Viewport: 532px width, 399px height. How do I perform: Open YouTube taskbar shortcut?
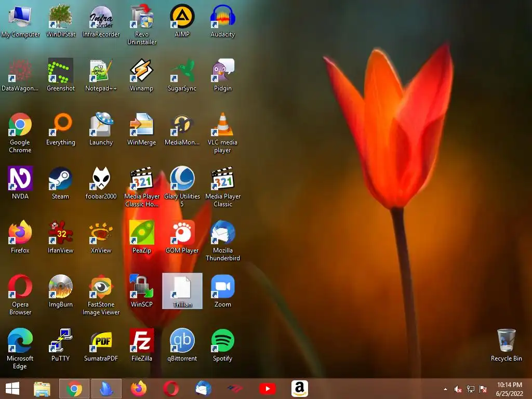tap(268, 389)
